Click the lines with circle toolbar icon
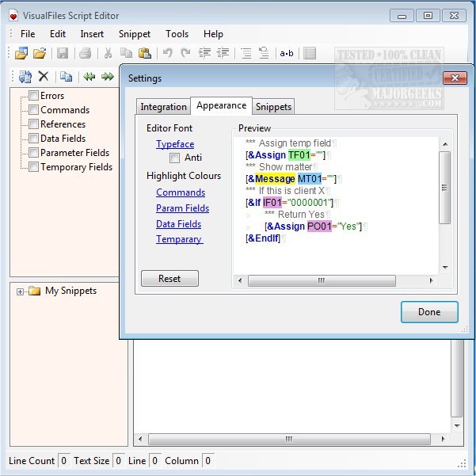476x476 pixels. (264, 53)
